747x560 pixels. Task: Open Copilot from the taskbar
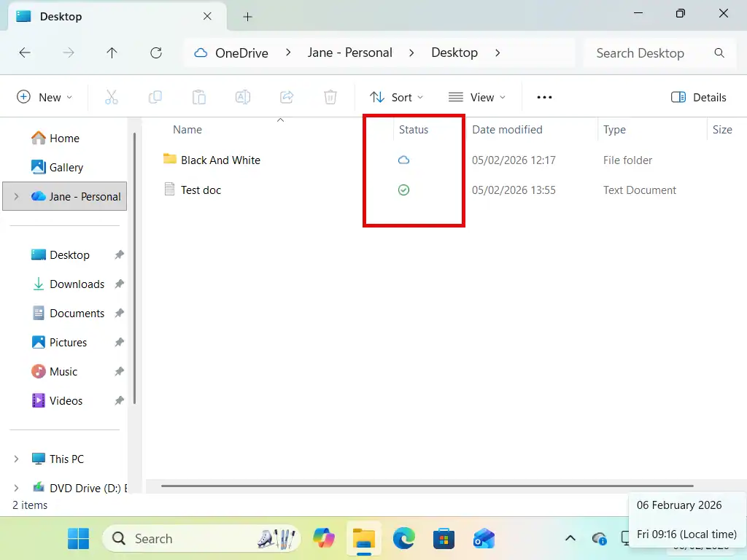point(324,538)
